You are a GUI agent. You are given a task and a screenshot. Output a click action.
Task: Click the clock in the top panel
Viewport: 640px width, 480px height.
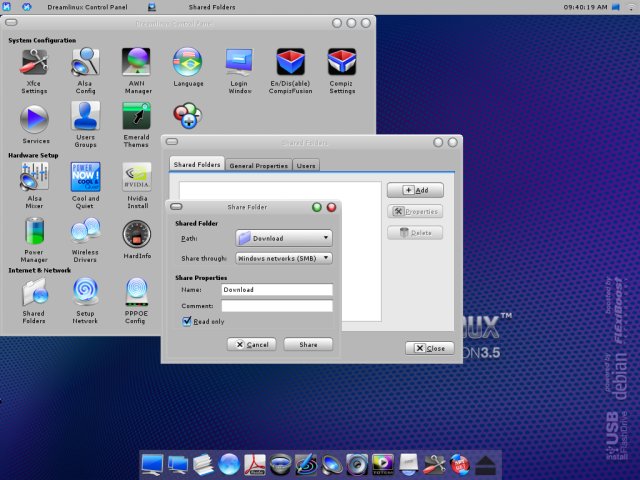click(585, 7)
